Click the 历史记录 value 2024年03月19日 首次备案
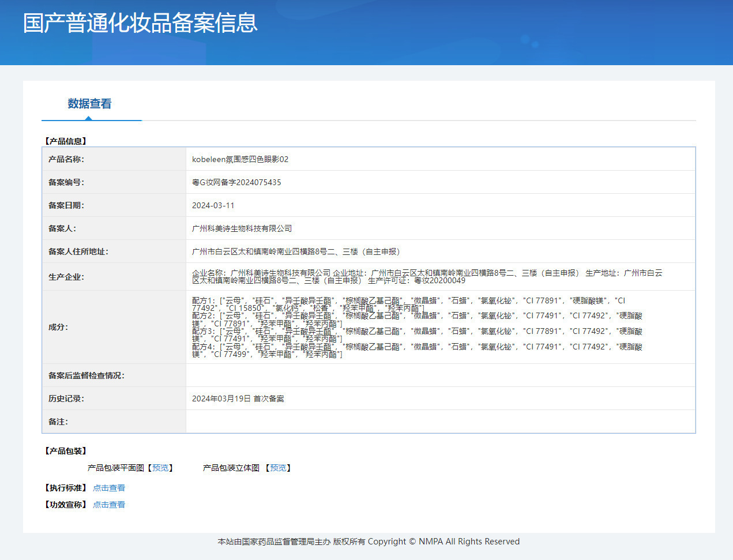733x560 pixels. pos(238,399)
